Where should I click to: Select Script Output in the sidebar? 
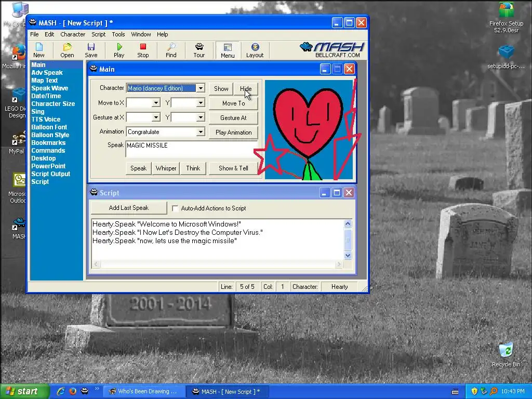[x=50, y=174]
